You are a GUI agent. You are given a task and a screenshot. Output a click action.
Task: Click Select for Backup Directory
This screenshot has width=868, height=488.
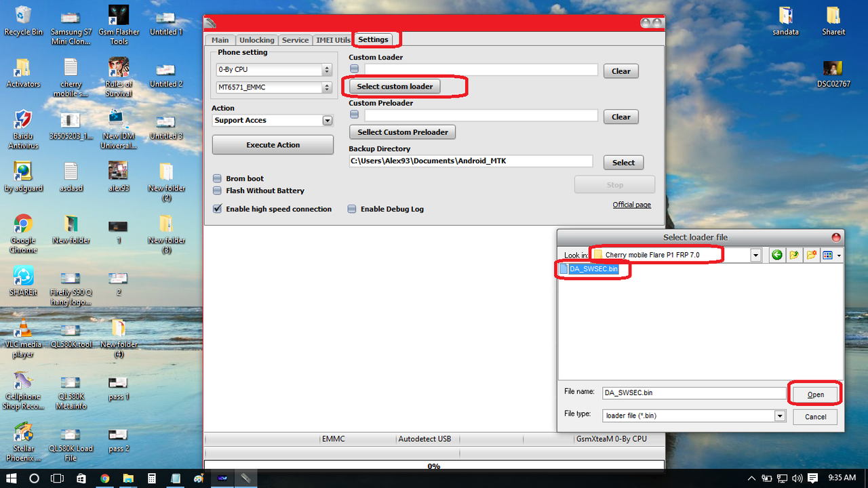[x=624, y=163]
